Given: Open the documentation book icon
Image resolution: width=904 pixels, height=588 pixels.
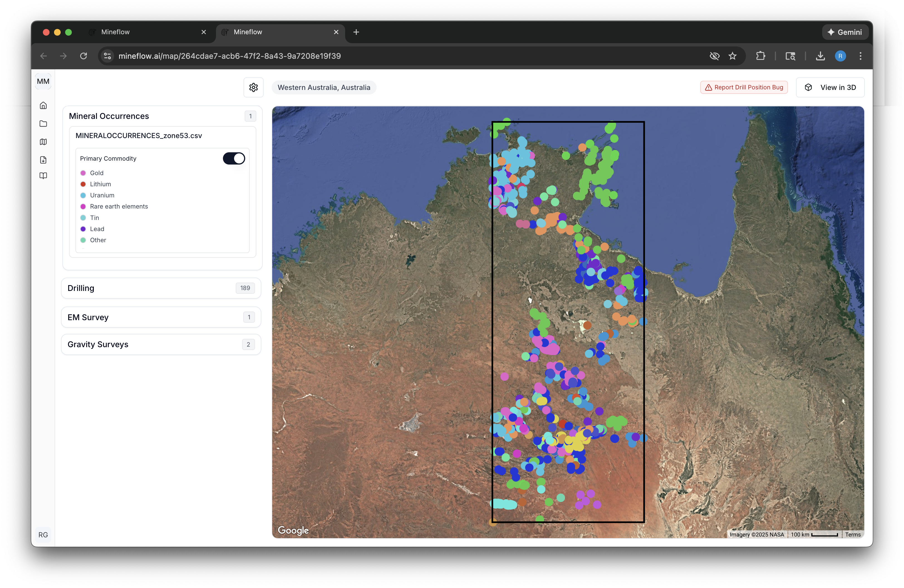Looking at the screenshot, I should [x=43, y=175].
